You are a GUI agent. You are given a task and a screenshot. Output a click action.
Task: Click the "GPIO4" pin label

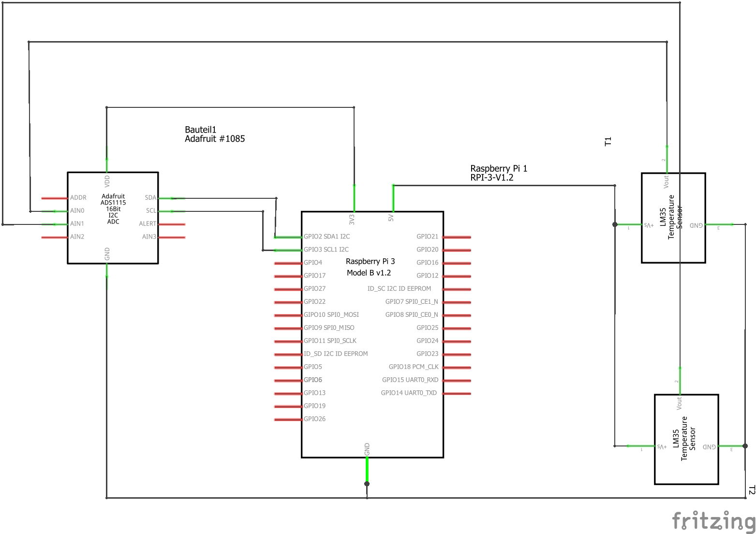[313, 263]
